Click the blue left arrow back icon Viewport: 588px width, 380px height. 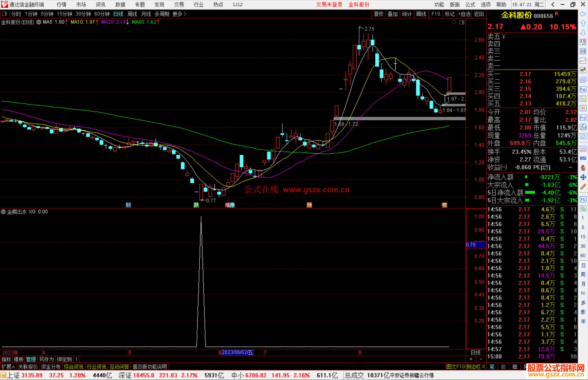tap(583, 14)
